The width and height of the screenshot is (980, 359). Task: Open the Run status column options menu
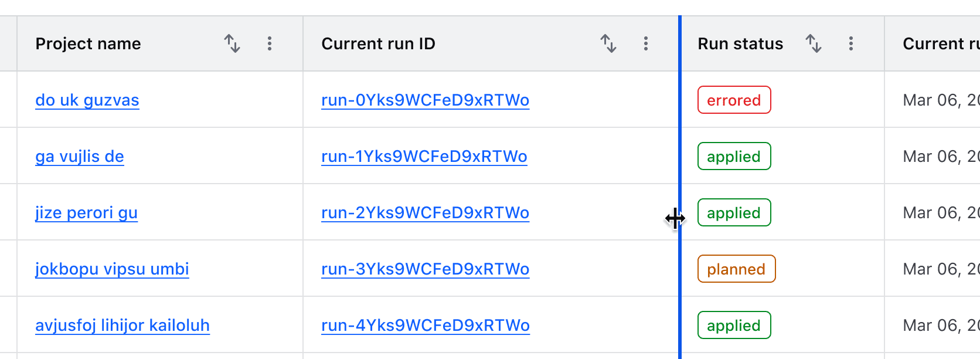click(851, 43)
